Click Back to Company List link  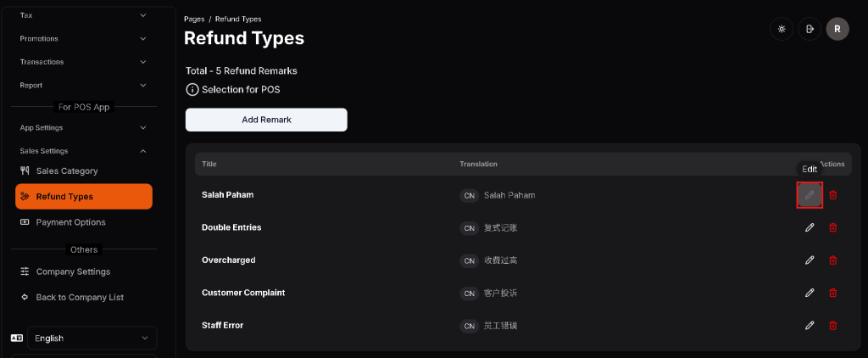point(80,297)
